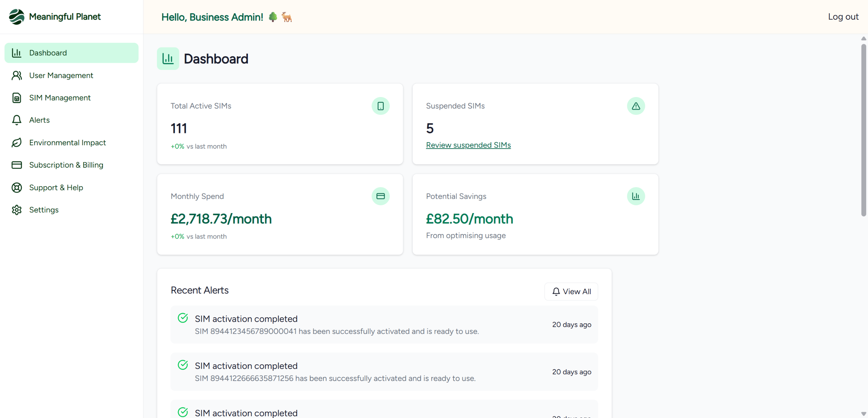Image resolution: width=868 pixels, height=418 pixels.
Task: Click the View All alerts button
Action: tap(571, 291)
